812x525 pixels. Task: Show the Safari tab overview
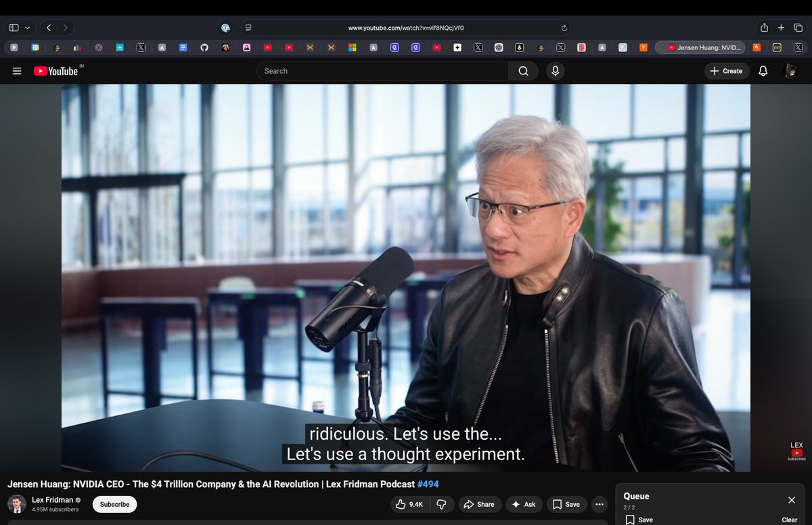798,28
